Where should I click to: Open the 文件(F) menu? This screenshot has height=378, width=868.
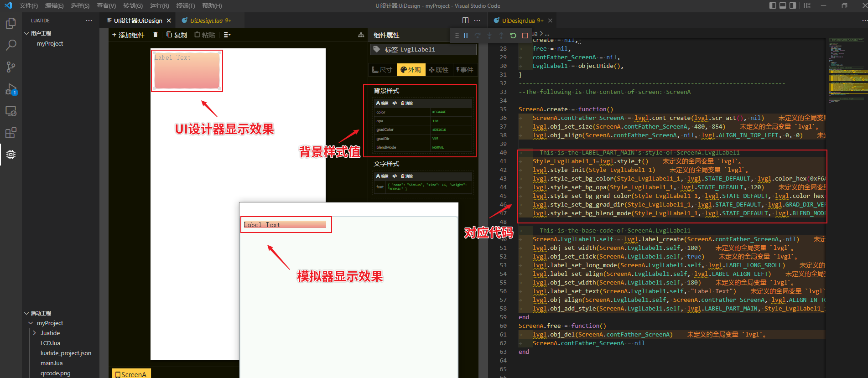pyautogui.click(x=29, y=5)
